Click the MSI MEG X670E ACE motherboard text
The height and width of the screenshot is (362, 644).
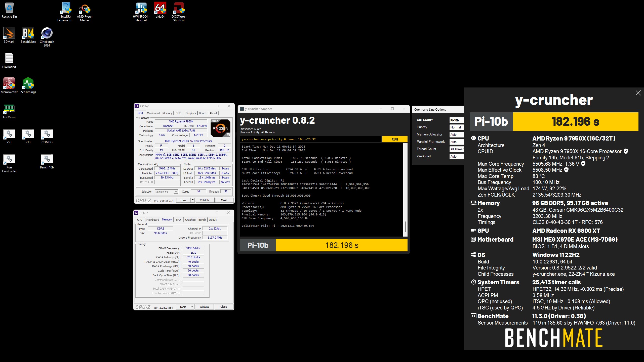(575, 240)
